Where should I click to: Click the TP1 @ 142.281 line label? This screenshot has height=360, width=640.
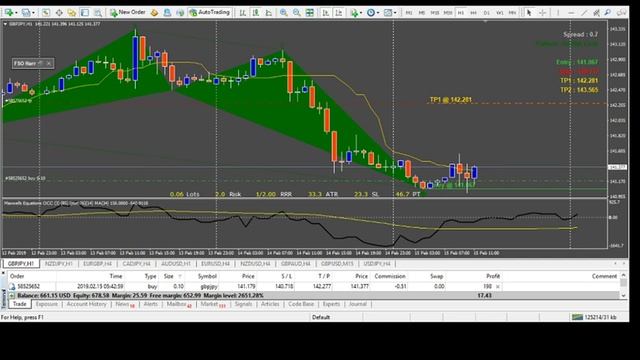tap(451, 100)
